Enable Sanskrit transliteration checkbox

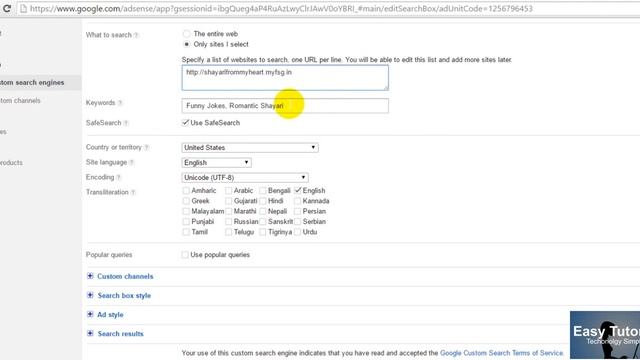point(263,222)
